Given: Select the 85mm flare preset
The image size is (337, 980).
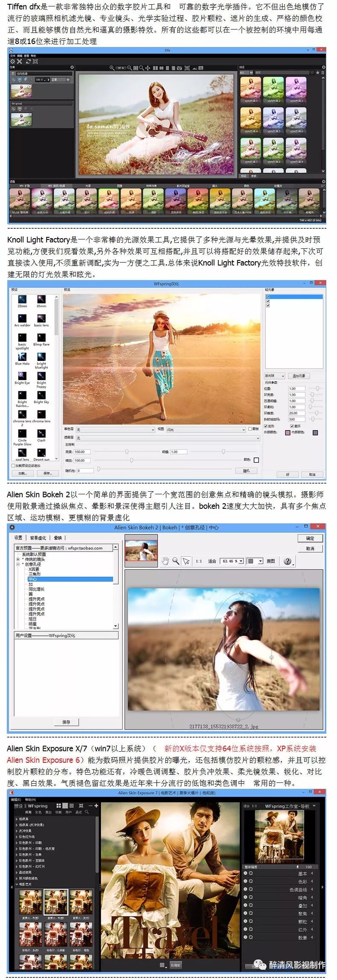Looking at the screenshot, I should (41, 301).
